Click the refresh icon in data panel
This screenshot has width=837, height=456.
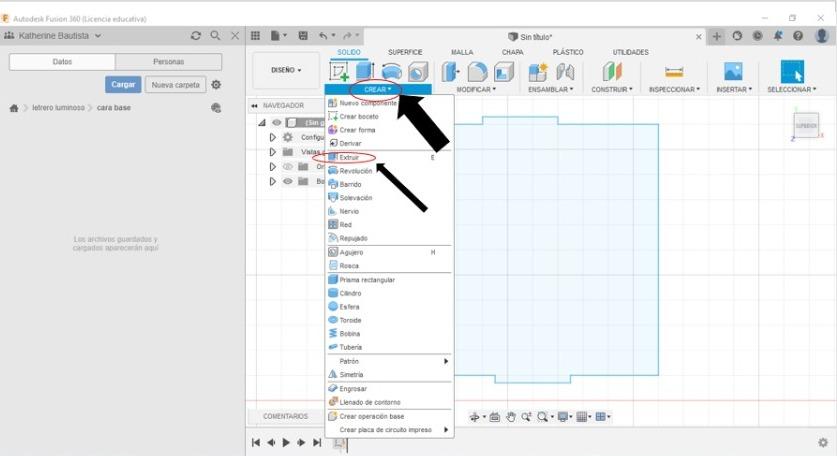click(x=196, y=36)
